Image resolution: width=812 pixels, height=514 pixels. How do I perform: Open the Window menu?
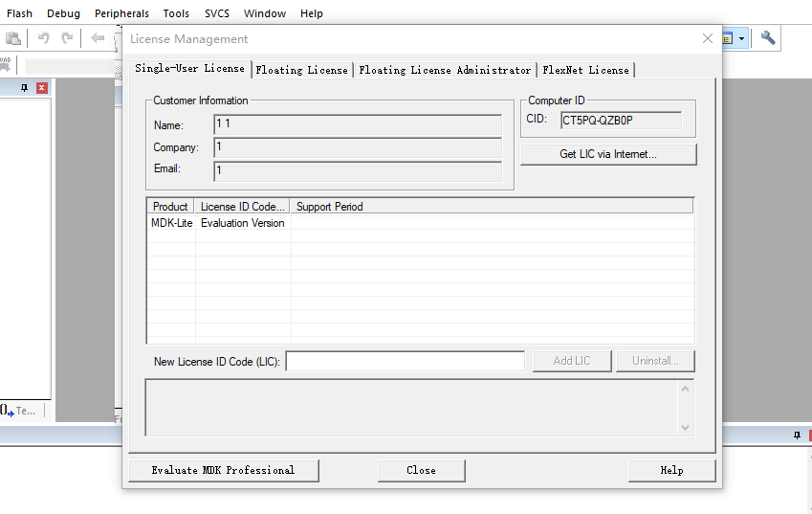click(x=265, y=13)
